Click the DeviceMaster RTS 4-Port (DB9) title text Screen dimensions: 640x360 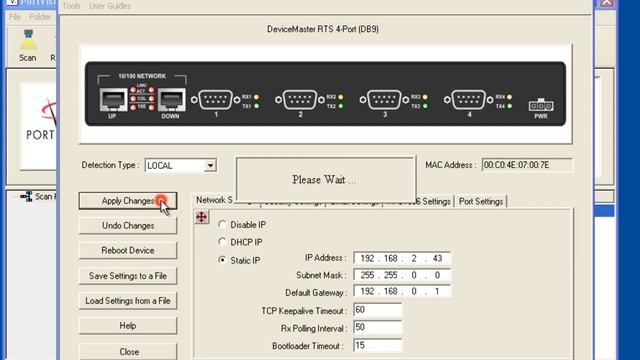tap(322, 29)
